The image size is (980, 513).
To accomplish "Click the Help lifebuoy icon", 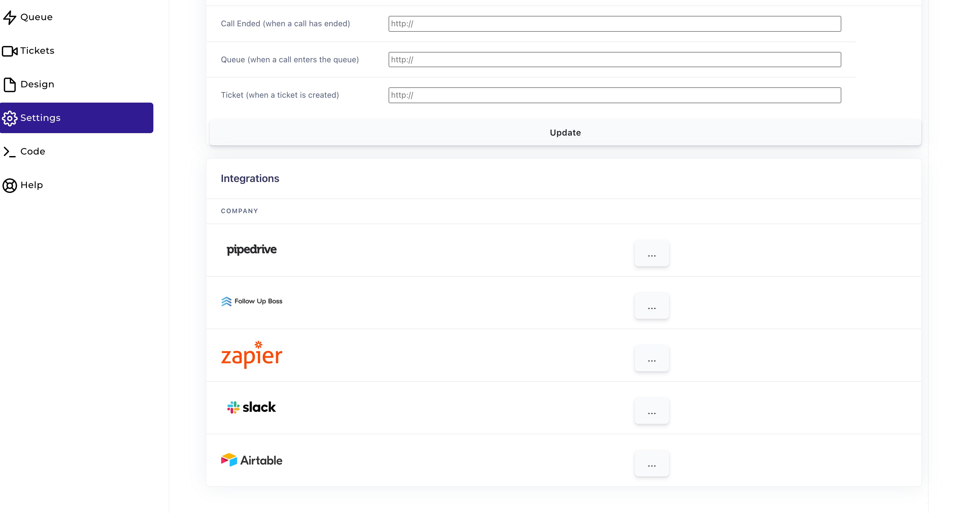I will pyautogui.click(x=10, y=186).
